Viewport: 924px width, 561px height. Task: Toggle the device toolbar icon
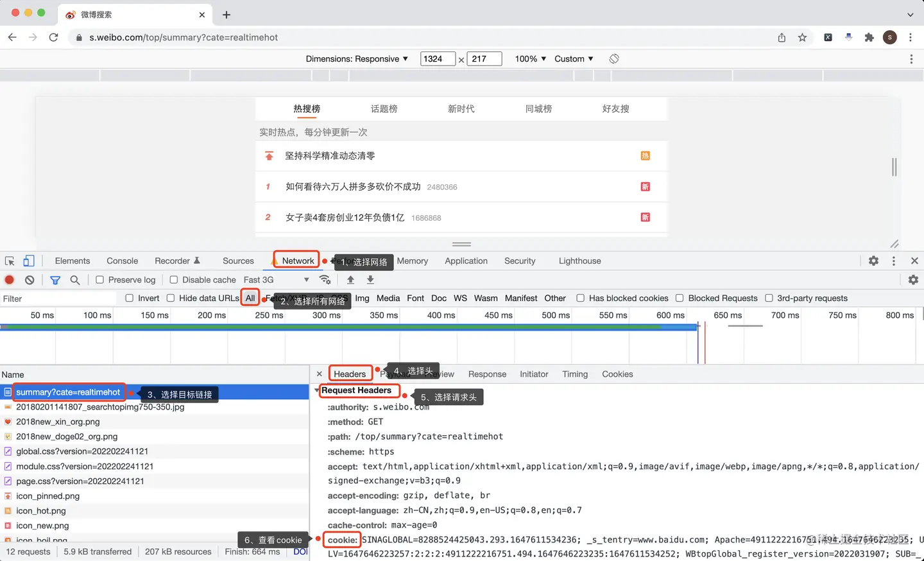click(x=29, y=261)
